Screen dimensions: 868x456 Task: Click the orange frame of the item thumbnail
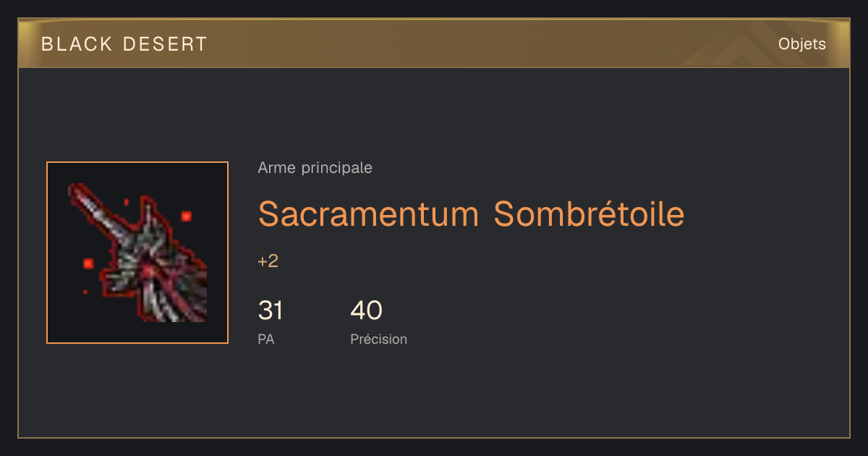pos(137,162)
